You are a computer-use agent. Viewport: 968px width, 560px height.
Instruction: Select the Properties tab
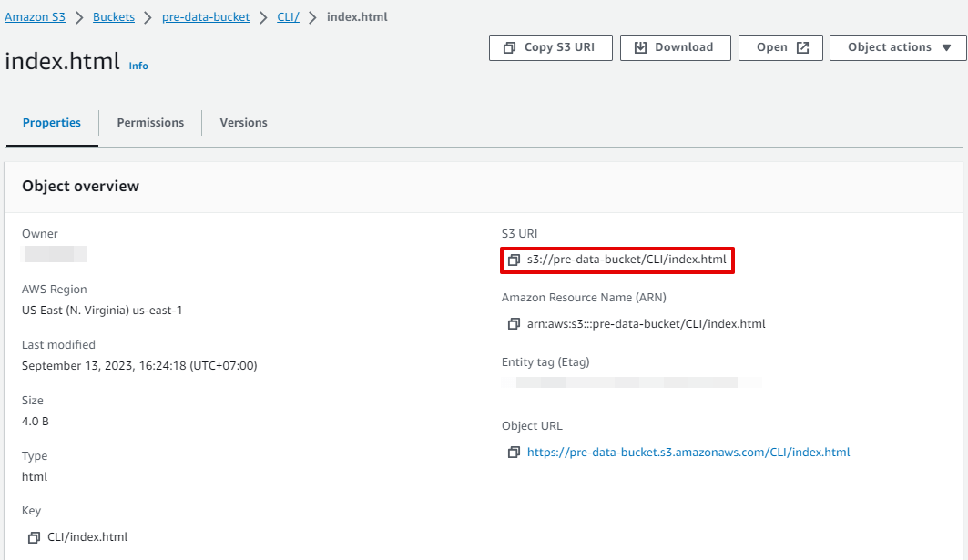pyautogui.click(x=51, y=122)
